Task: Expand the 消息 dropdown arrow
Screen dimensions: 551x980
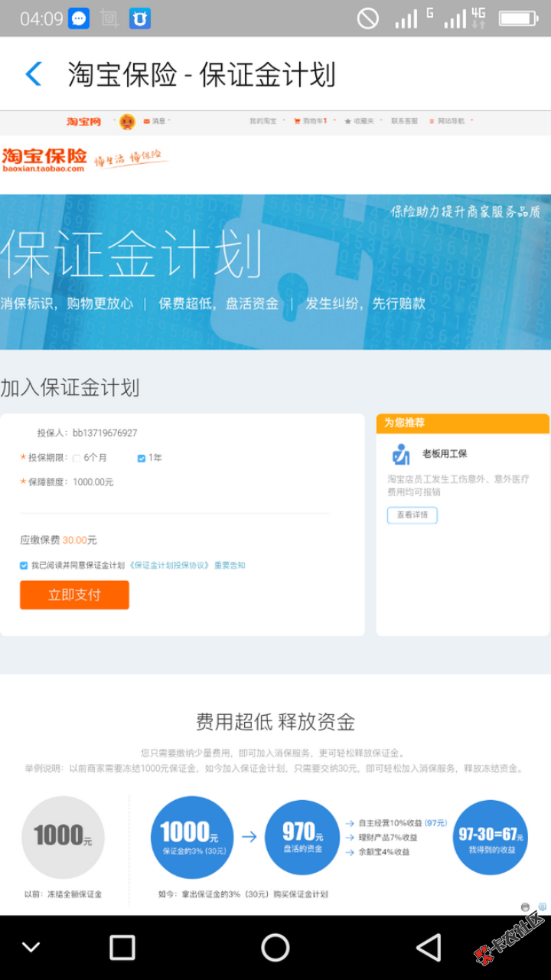Action: click(169, 120)
